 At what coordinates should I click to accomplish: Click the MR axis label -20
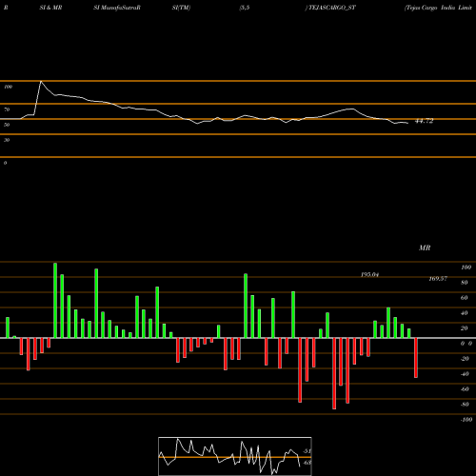465,359
